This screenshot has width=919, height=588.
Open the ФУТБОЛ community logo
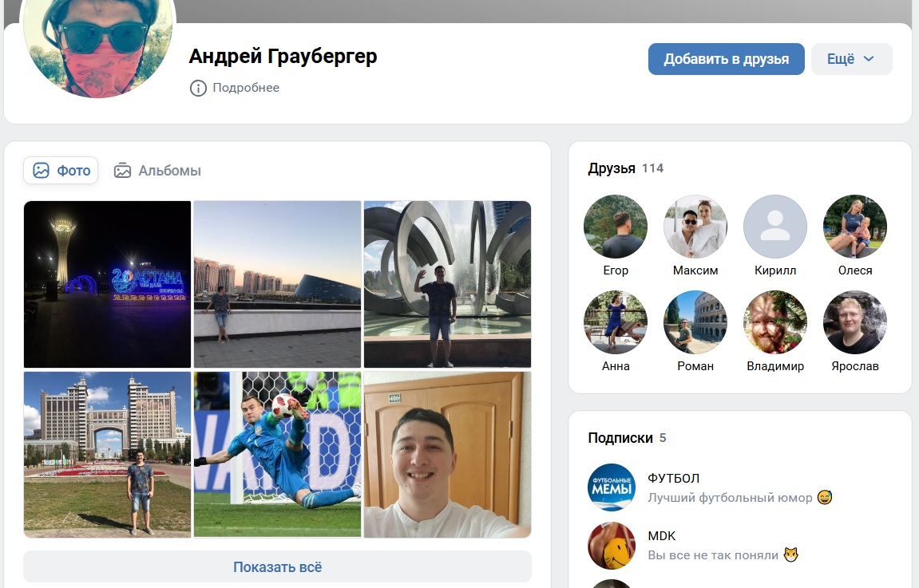[612, 487]
